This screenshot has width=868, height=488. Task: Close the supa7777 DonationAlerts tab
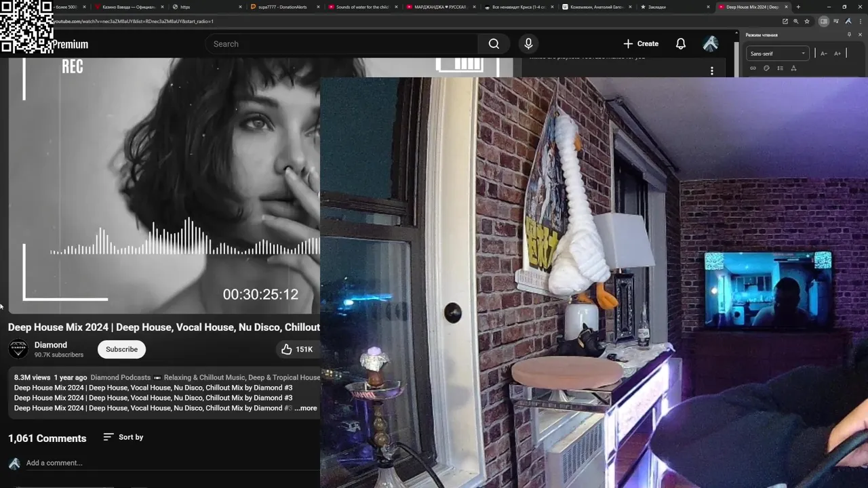pyautogui.click(x=317, y=7)
